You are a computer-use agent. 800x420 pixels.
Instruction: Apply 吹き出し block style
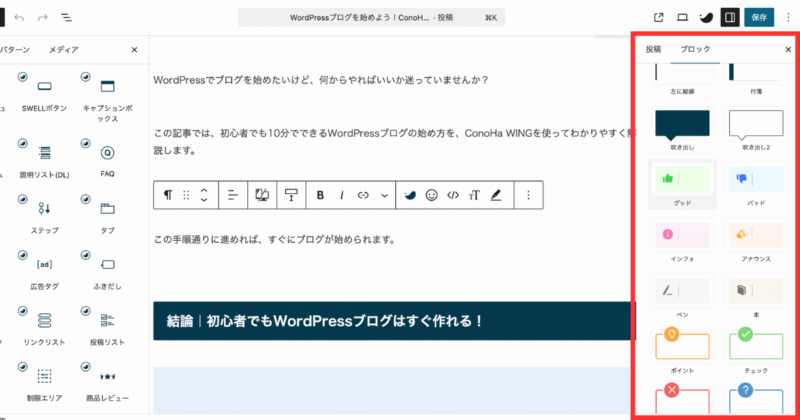coord(682,129)
